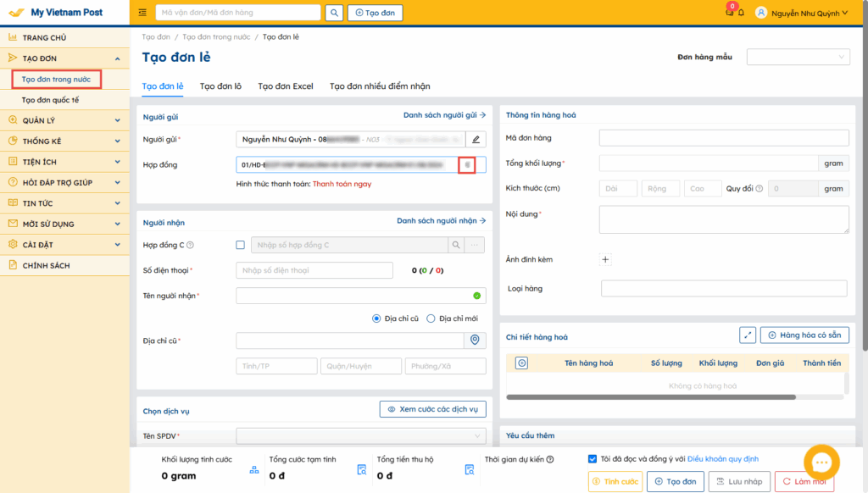Screen dimensions: 868x493
Task: Click the location pin icon for old address
Action: (476, 340)
